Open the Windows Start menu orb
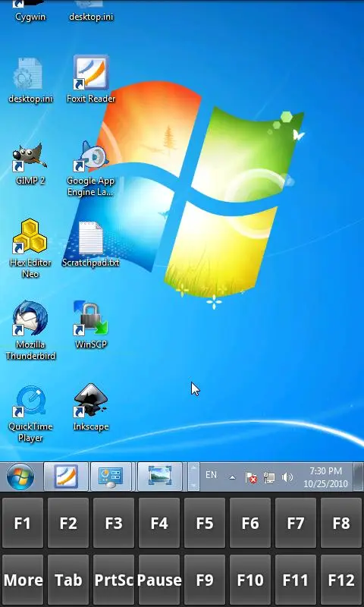Image resolution: width=364 pixels, height=607 pixels. [x=20, y=477]
